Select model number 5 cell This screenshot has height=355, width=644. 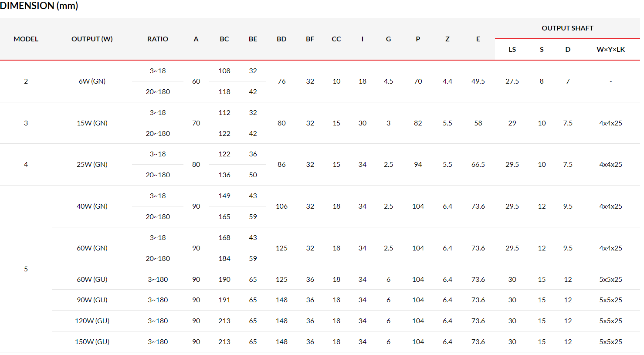[26, 269]
